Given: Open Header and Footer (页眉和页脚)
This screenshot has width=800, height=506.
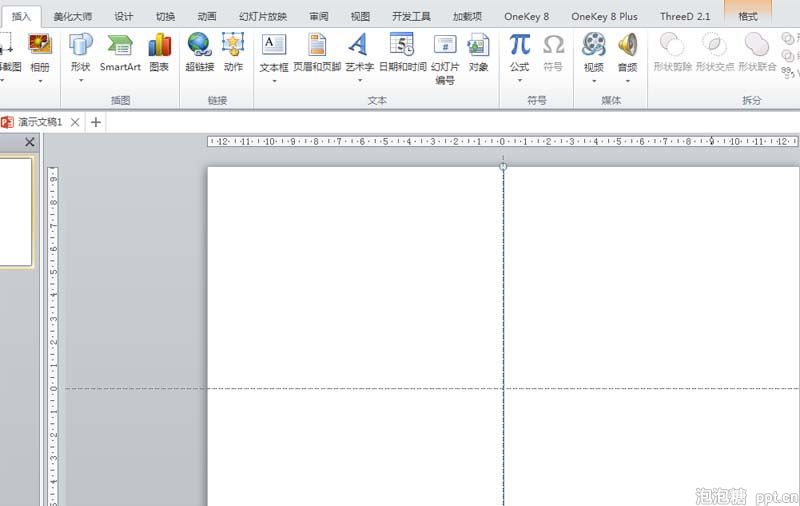Looking at the screenshot, I should coord(316,45).
